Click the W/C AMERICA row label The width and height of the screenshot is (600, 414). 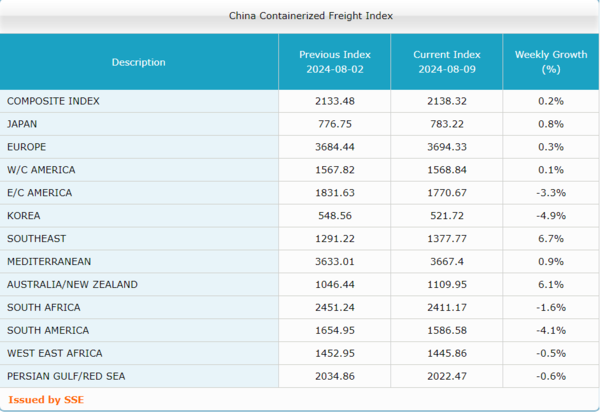41,170
